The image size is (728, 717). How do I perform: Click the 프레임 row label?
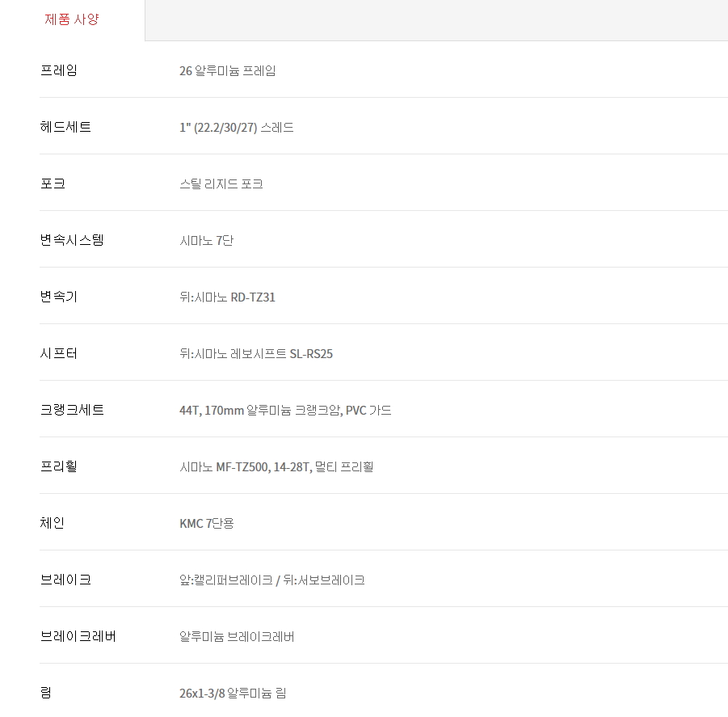[x=59, y=70]
